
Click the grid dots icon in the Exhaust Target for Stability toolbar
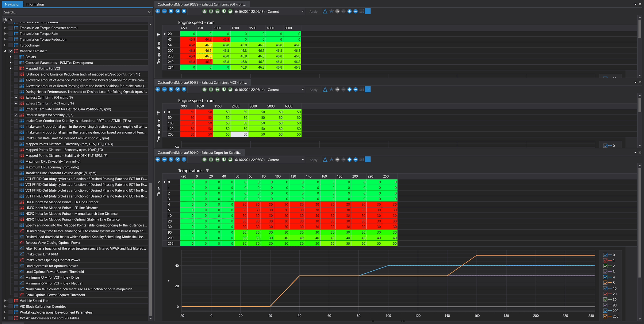click(x=362, y=160)
